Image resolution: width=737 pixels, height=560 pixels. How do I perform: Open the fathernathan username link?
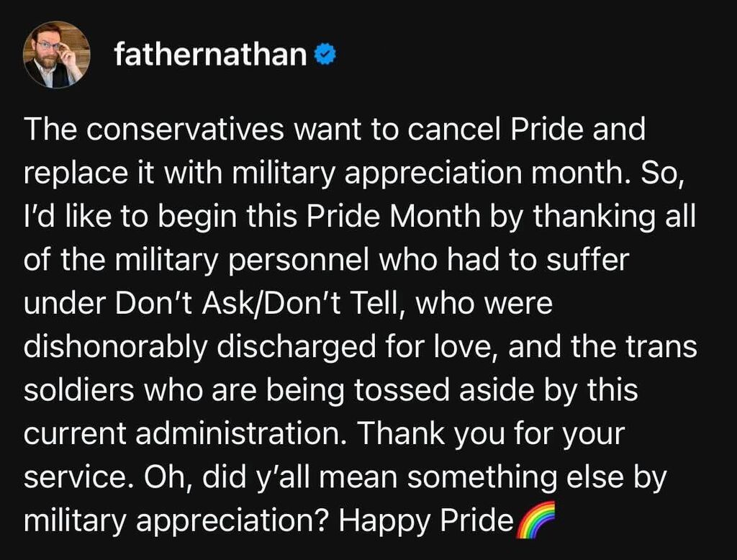(210, 55)
